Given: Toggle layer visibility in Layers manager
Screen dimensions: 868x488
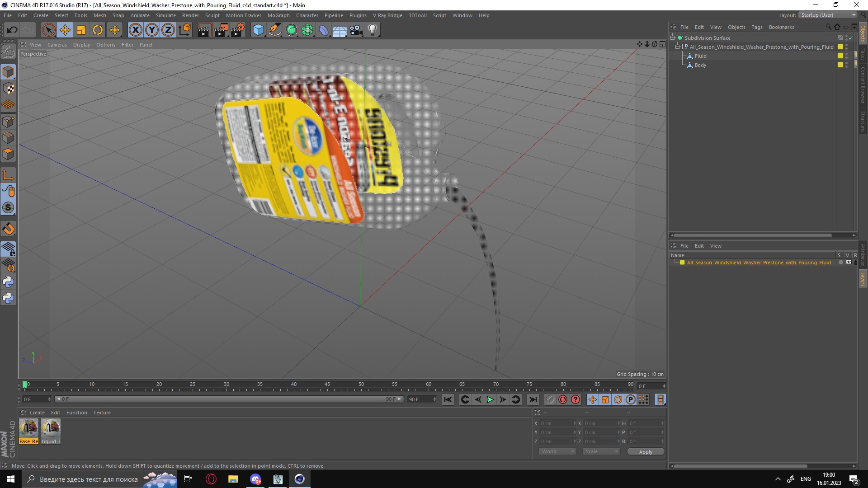Looking at the screenshot, I should coord(849,263).
